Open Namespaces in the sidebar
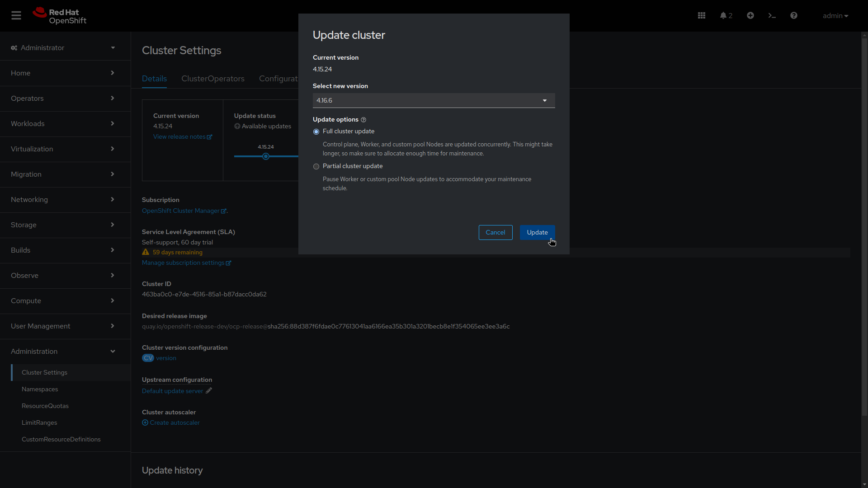The image size is (868, 488). (x=40, y=389)
